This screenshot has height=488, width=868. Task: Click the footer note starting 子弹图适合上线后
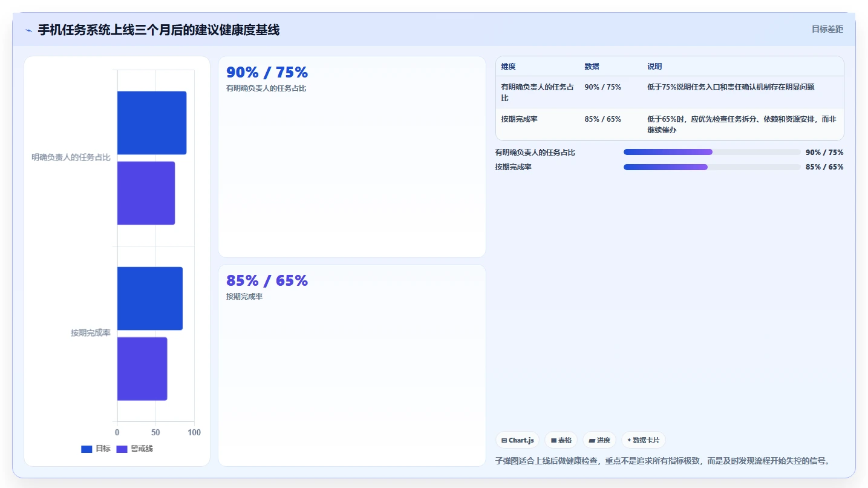[x=662, y=461]
